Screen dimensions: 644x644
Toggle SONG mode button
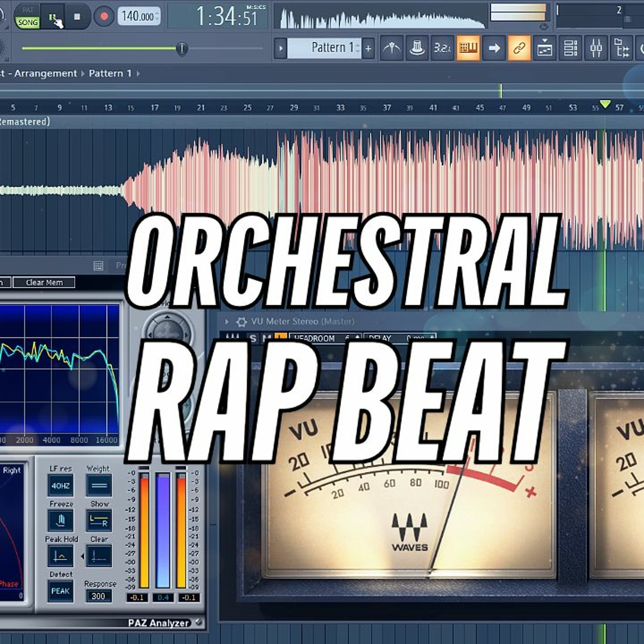pos(28,22)
